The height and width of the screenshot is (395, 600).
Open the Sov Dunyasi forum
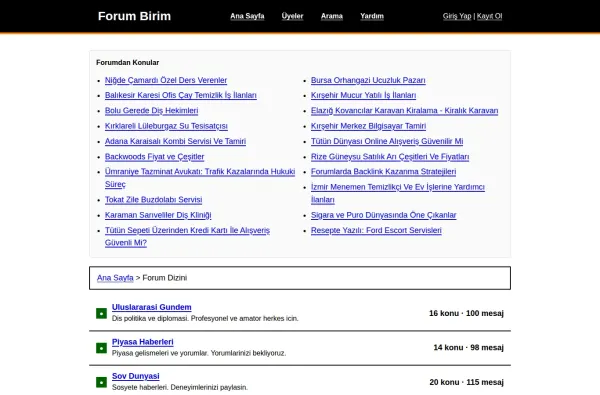(x=135, y=376)
